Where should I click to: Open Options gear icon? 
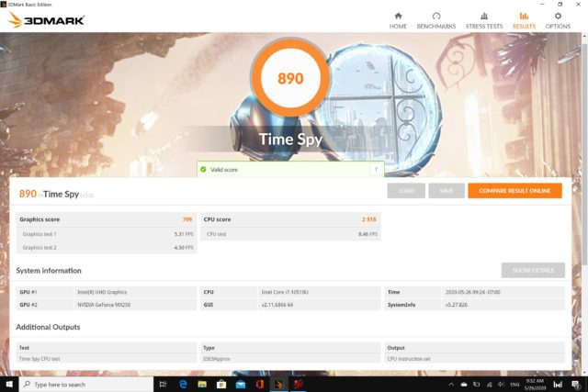pyautogui.click(x=558, y=17)
